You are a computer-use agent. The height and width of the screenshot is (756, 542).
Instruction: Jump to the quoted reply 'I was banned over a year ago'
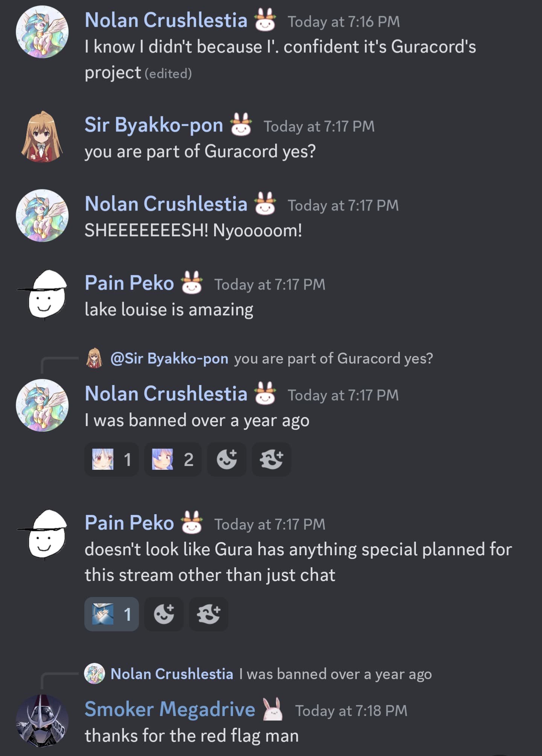coord(335,674)
